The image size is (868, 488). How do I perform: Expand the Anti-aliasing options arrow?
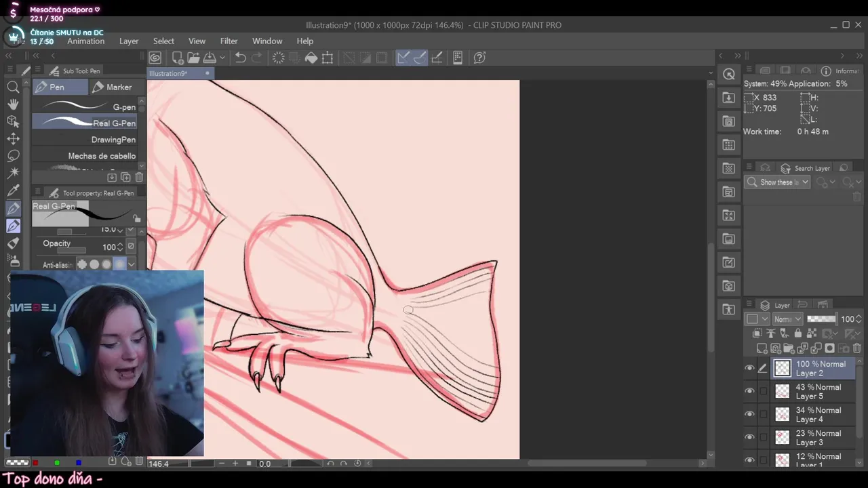[132, 265]
